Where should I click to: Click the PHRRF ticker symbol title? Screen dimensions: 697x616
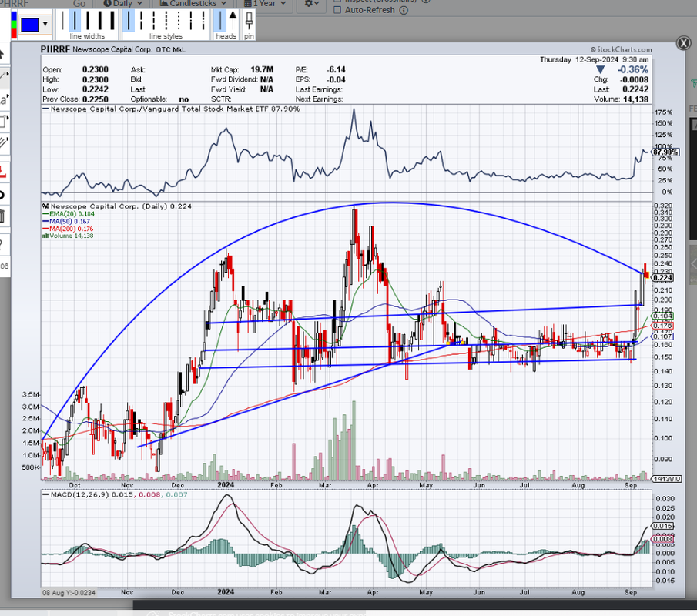(x=55, y=49)
